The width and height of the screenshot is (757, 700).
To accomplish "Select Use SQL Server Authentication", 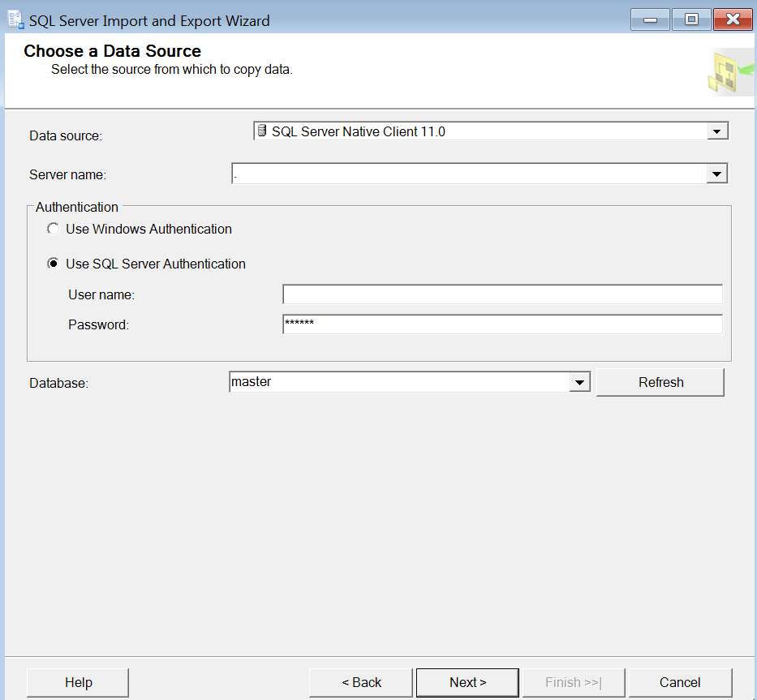I will [x=53, y=264].
